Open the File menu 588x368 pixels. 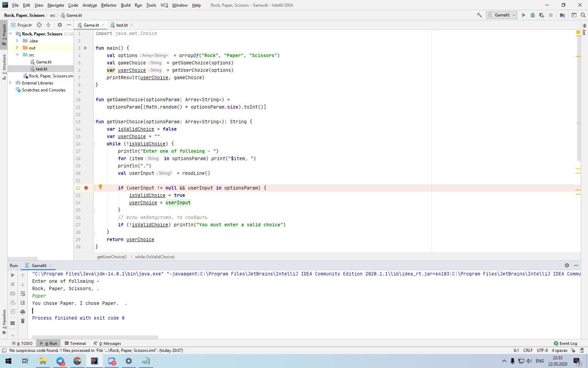[x=16, y=5]
